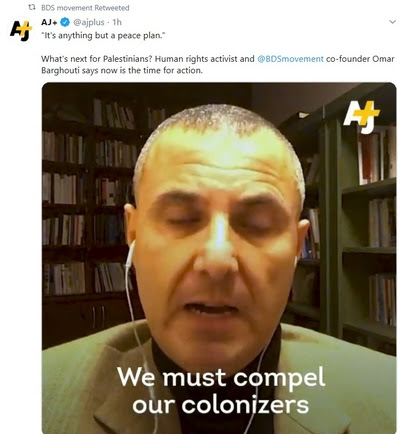Click the AJ+ watermark logo inside the video
The height and width of the screenshot is (434, 400).
pyautogui.click(x=361, y=117)
